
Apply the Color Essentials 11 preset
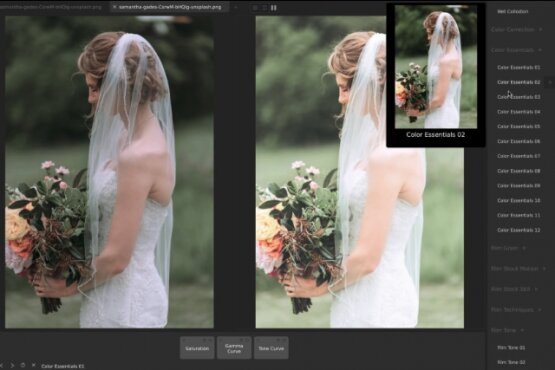pos(519,215)
